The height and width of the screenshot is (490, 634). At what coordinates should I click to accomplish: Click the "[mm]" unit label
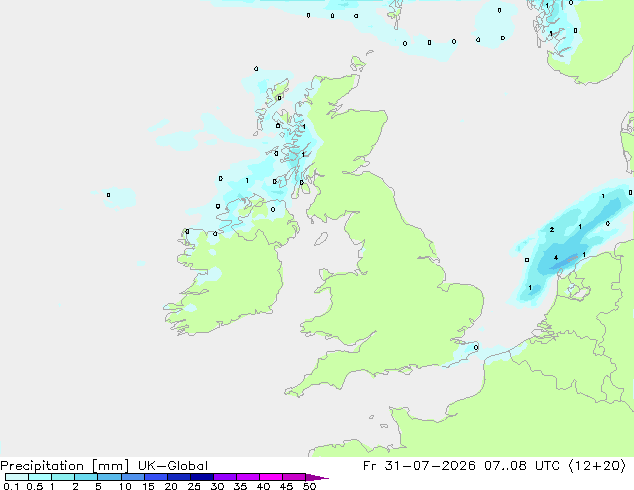111,466
